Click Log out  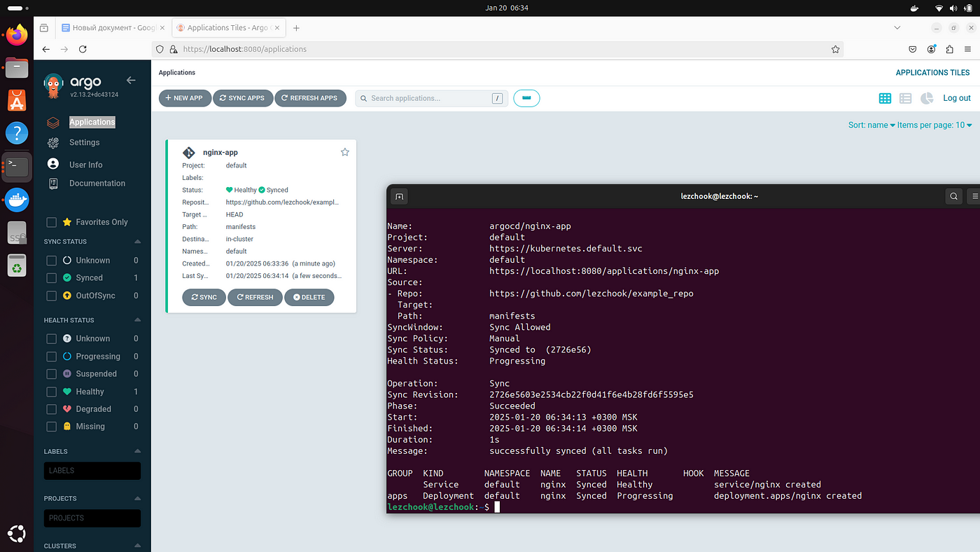[956, 98]
